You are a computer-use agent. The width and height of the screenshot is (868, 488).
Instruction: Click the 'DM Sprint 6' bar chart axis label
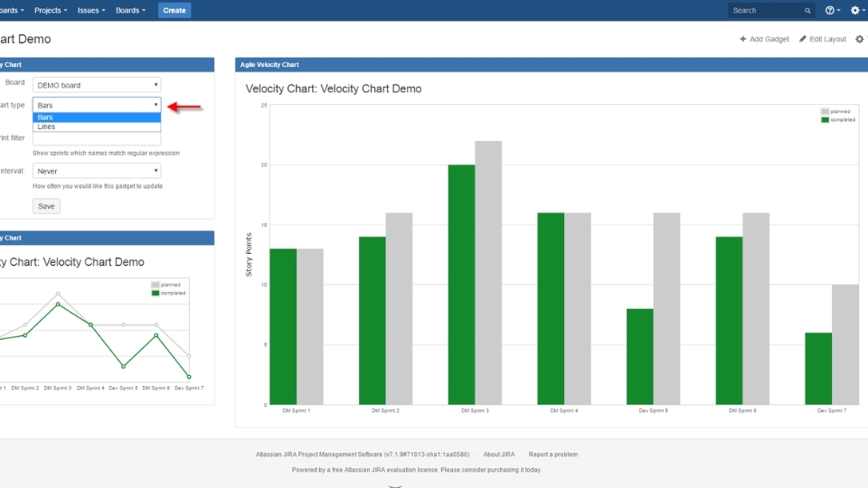pyautogui.click(x=742, y=410)
